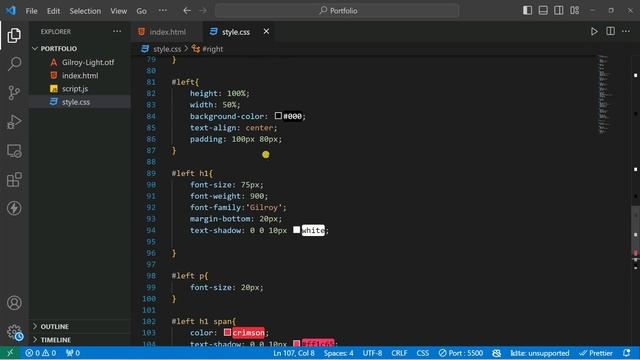Open Customize Layout icon
Image resolution: width=640 pixels, height=360 pixels.
[x=575, y=11]
